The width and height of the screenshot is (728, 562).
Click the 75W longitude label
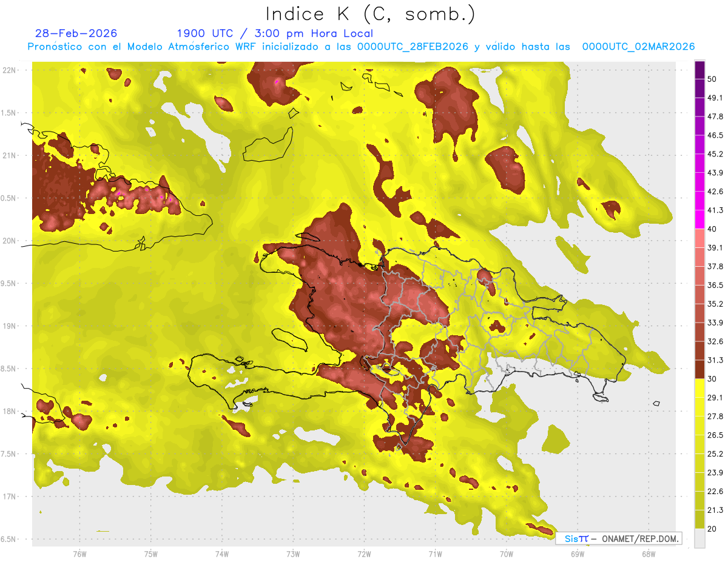pos(150,554)
